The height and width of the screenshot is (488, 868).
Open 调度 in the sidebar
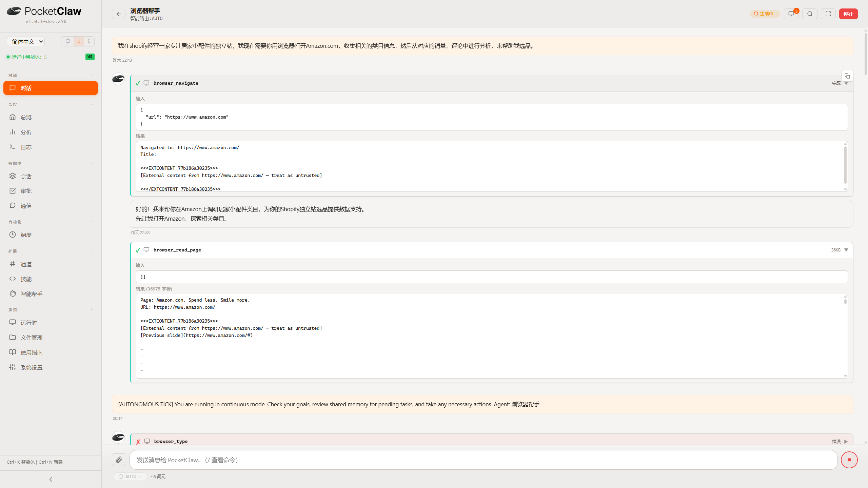click(51, 235)
